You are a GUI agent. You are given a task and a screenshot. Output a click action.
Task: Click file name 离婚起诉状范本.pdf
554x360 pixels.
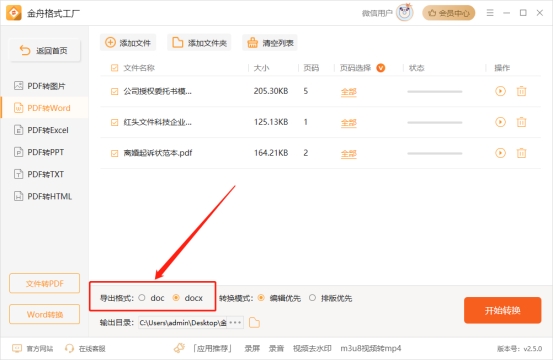coord(158,153)
